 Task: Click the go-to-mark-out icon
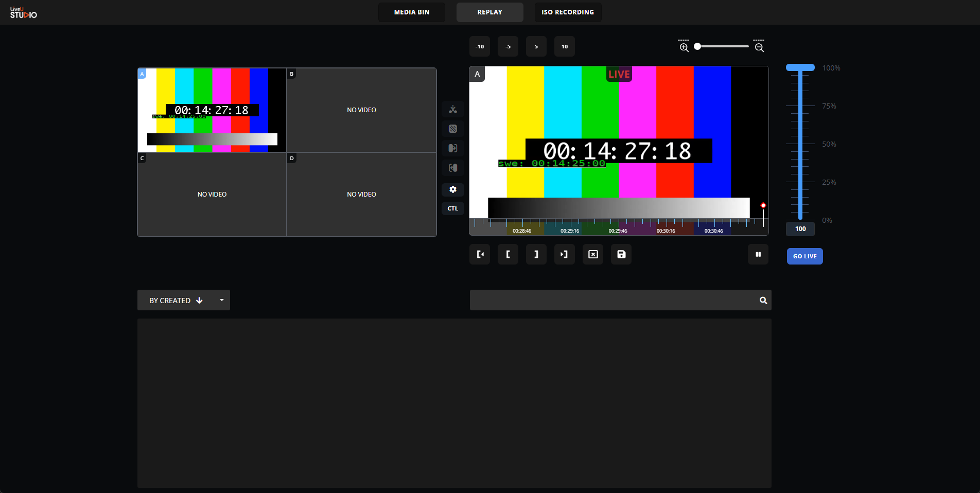pos(565,254)
